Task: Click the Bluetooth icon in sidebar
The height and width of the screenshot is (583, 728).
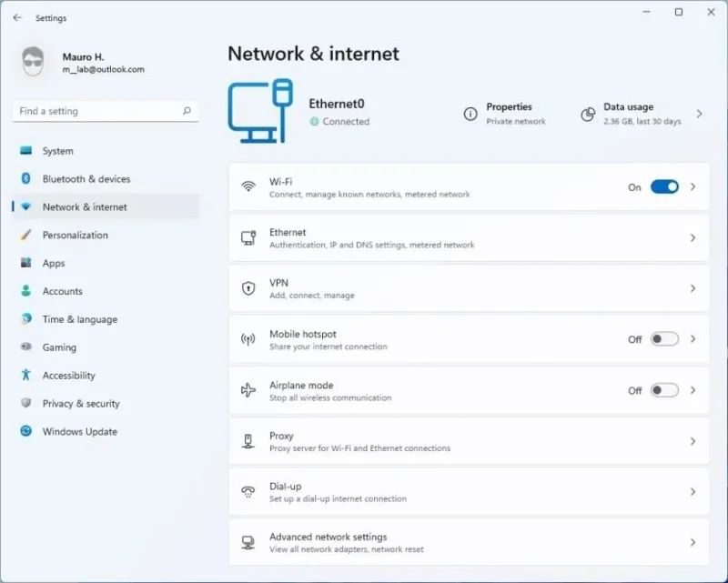Action: click(x=26, y=178)
